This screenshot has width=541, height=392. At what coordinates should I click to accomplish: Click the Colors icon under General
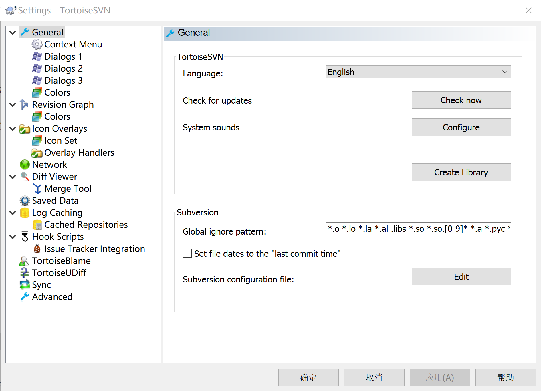(x=37, y=92)
